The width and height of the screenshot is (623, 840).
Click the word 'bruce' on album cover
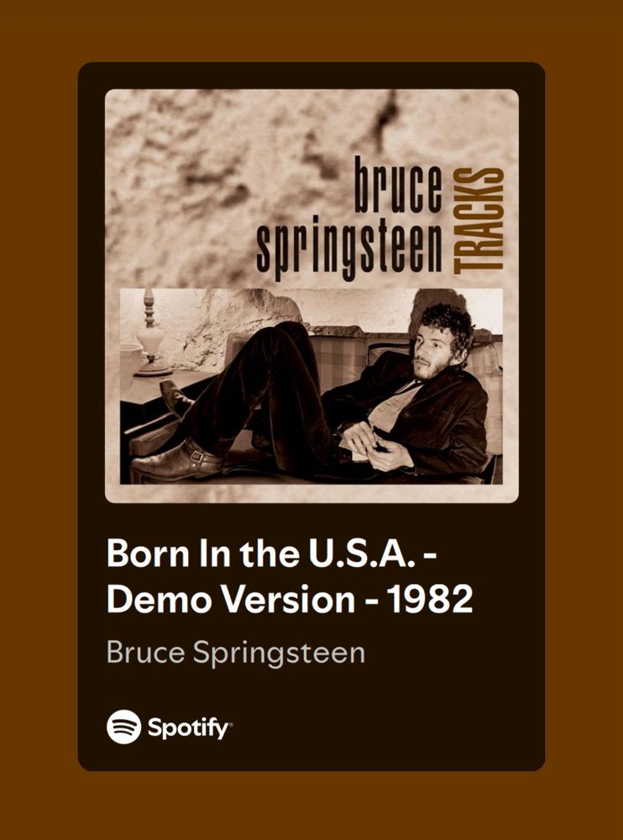398,186
